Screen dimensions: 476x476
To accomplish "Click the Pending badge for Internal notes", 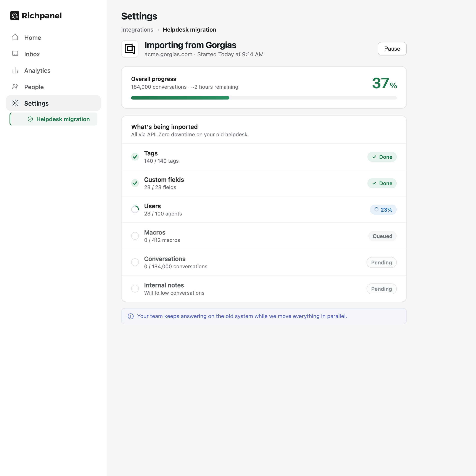I will pyautogui.click(x=381, y=289).
